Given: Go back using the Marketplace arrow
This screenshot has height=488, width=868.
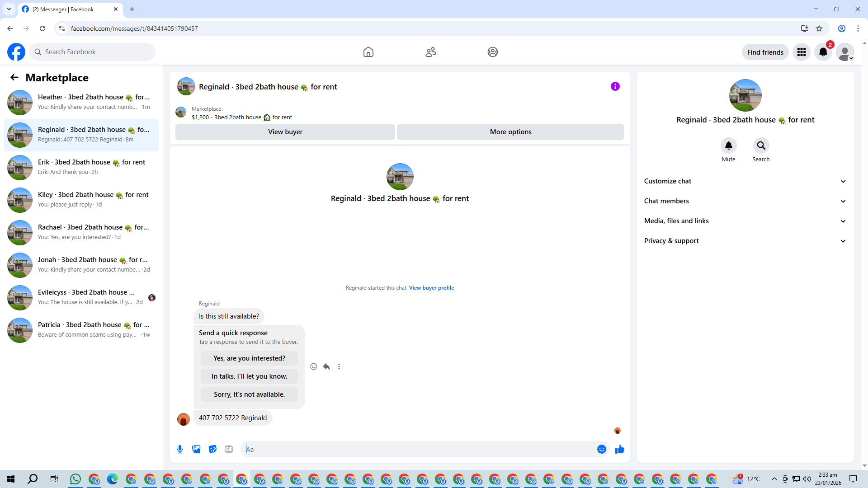Looking at the screenshot, I should [x=14, y=77].
